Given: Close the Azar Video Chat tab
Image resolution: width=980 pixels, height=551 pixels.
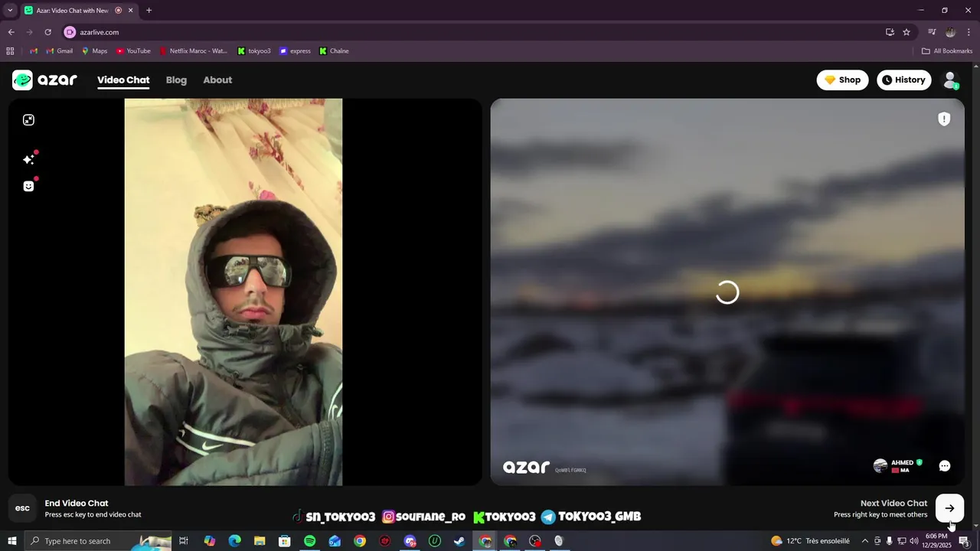Looking at the screenshot, I should [130, 11].
